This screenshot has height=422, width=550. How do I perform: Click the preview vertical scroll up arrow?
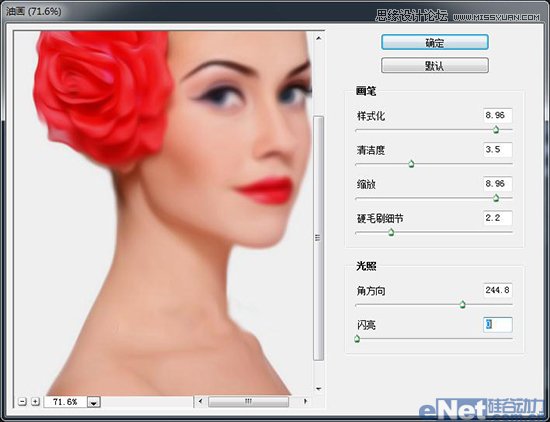(318, 38)
